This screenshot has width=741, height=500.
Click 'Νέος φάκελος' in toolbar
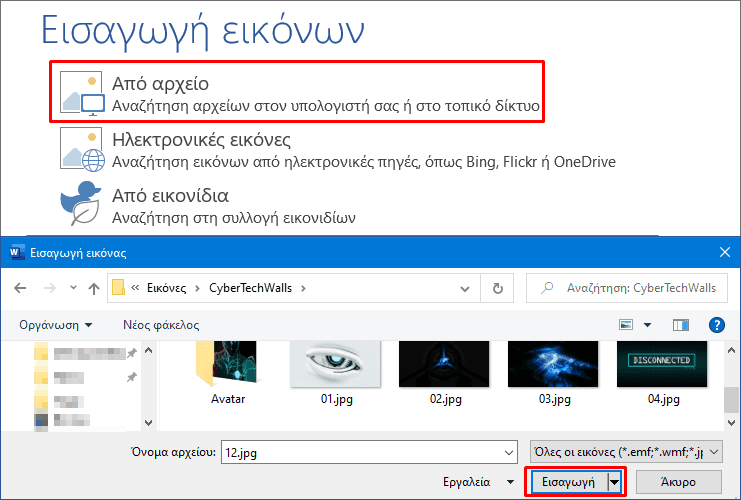pos(161,325)
